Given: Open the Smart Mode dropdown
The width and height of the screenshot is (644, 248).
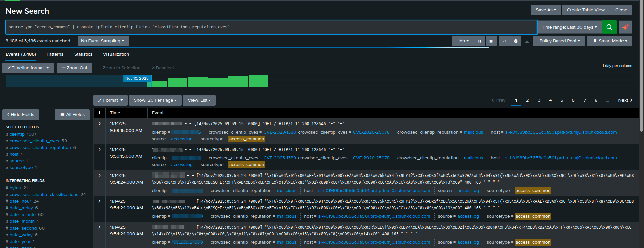Looking at the screenshot, I should (x=610, y=41).
